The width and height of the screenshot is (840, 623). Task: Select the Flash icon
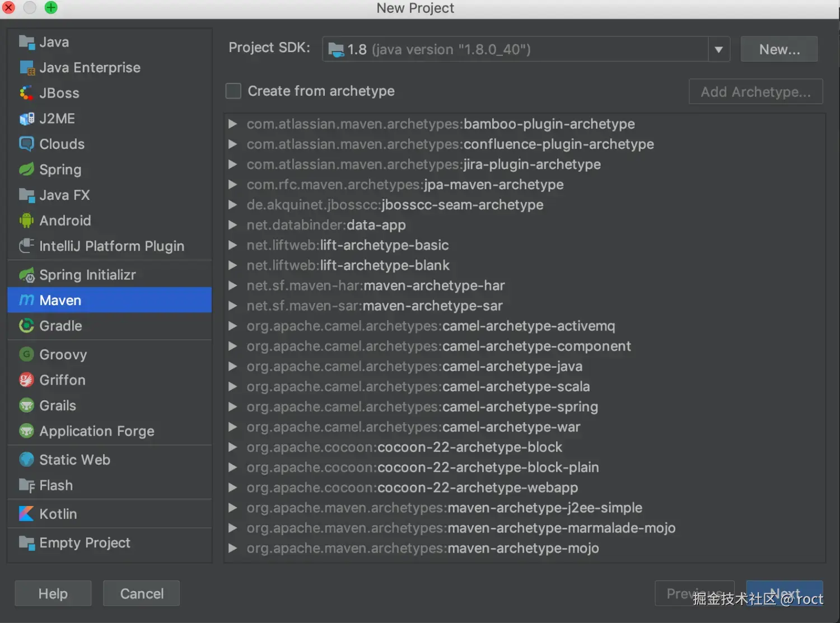pyautogui.click(x=26, y=485)
